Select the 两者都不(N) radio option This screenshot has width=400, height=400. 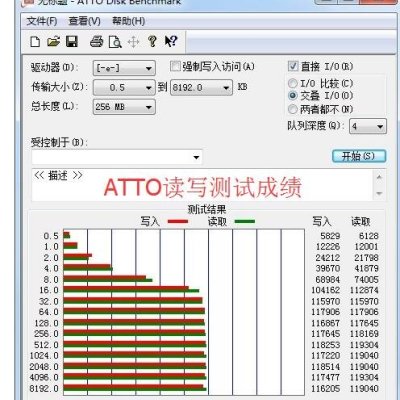[x=292, y=109]
